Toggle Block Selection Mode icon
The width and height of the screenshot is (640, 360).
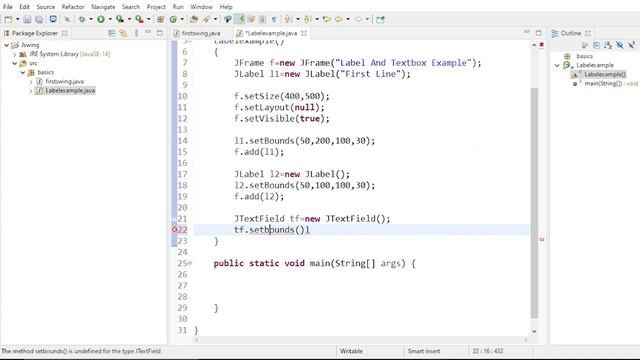click(x=262, y=19)
